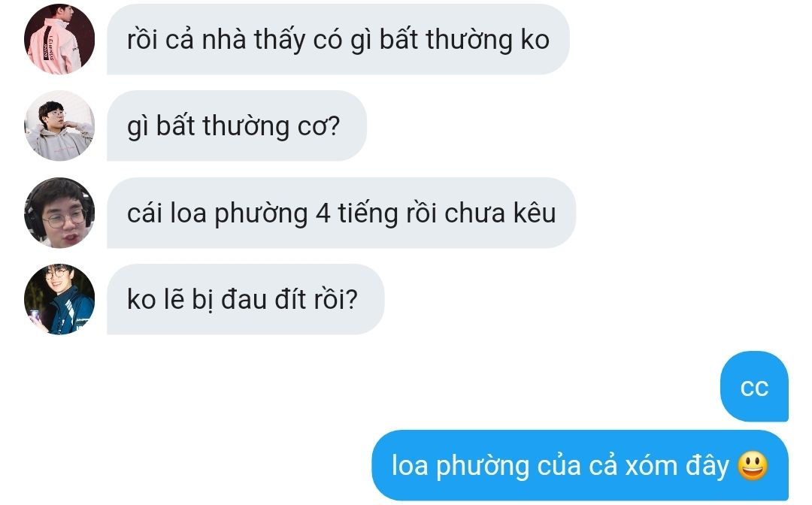Click the word "nhà" in the first message

(x=224, y=40)
